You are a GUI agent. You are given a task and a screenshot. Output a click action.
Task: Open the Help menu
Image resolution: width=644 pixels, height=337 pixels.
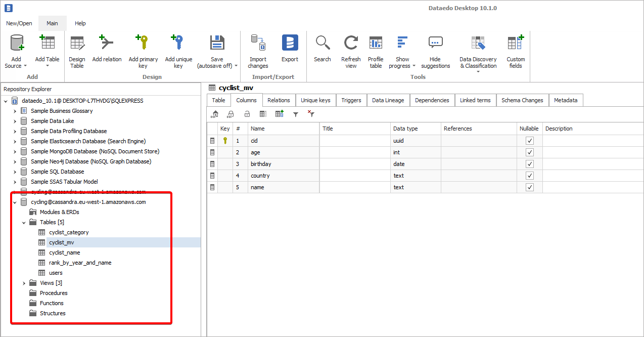tap(80, 23)
